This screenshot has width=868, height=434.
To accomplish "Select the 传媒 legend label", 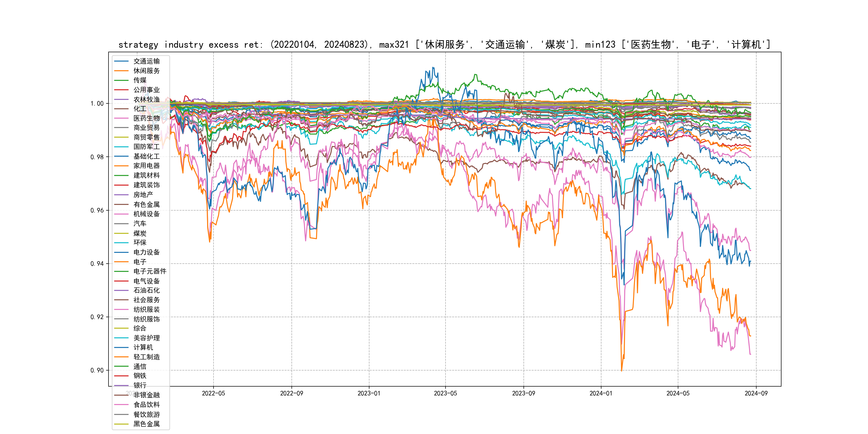I will (140, 80).
